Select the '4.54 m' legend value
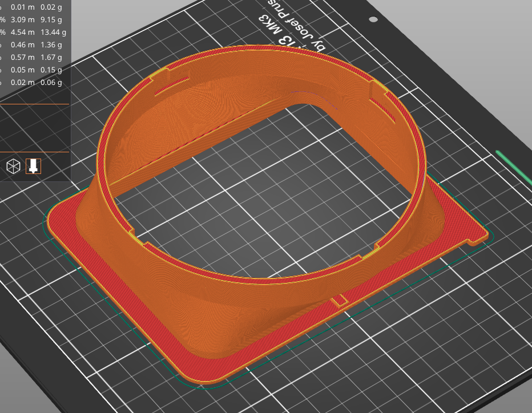The height and width of the screenshot is (413, 532). coord(22,32)
